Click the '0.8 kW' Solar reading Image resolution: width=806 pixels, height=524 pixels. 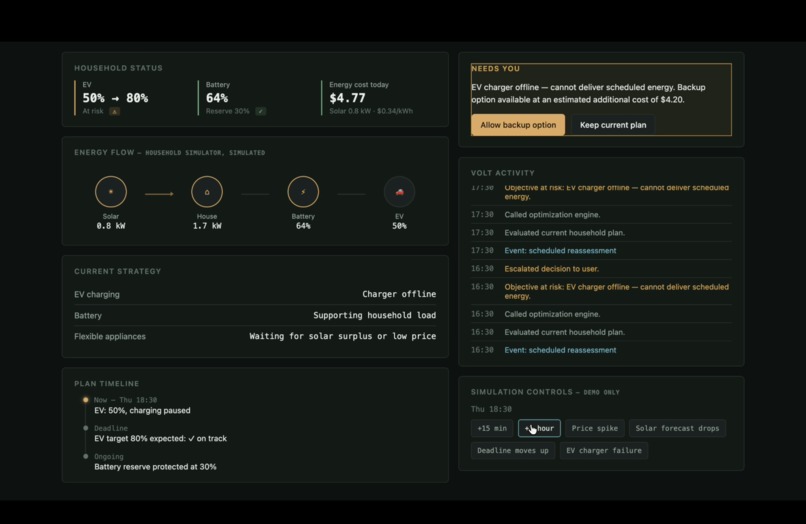click(x=111, y=226)
